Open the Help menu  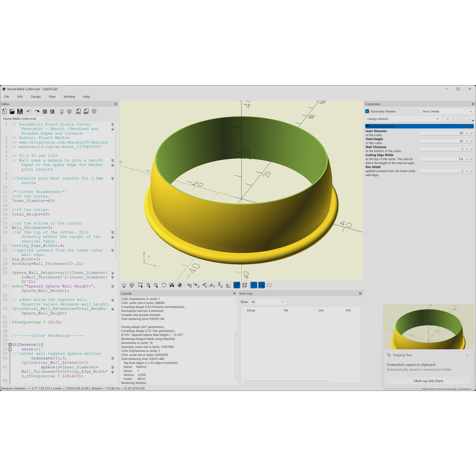point(86,97)
